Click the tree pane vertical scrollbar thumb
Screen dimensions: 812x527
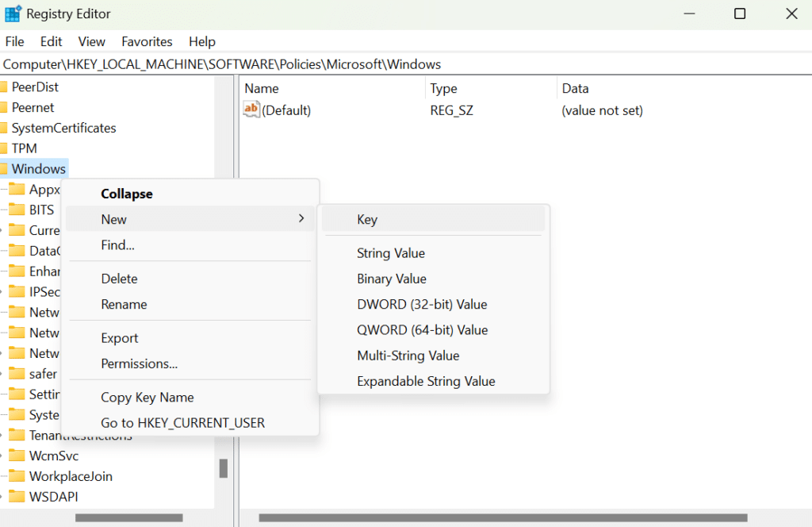click(224, 468)
